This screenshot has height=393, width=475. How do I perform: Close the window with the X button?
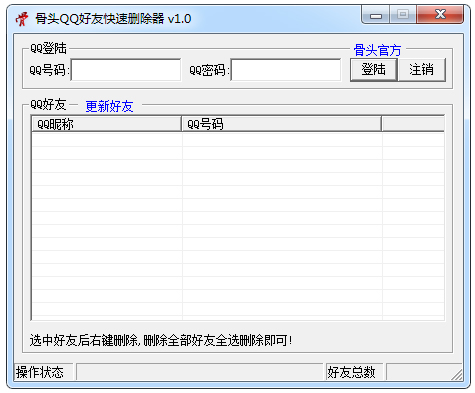pos(440,14)
